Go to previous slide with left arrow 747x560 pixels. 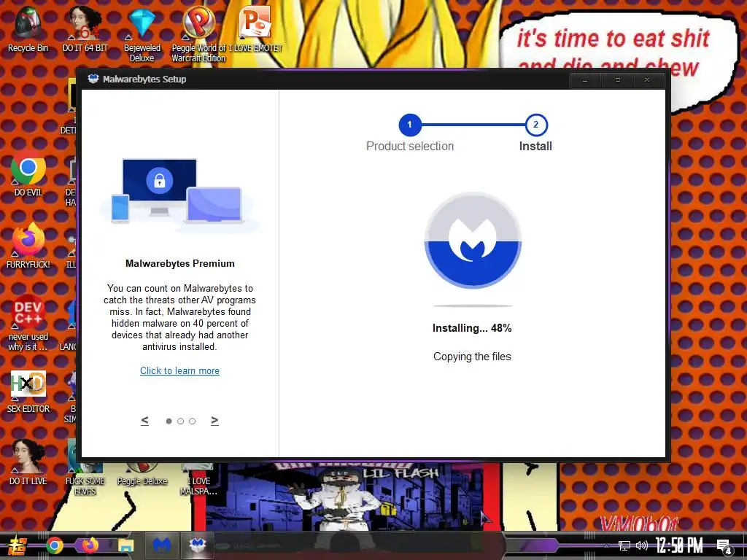click(145, 421)
